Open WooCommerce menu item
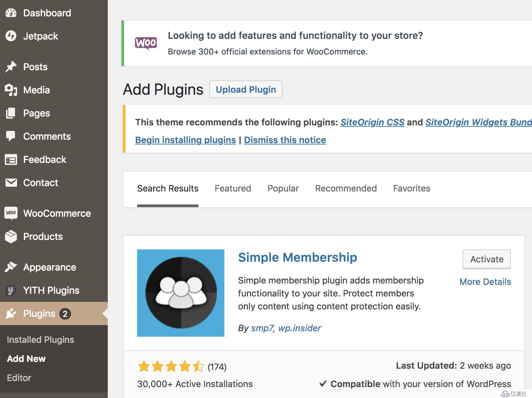532x398 pixels. 57,213
